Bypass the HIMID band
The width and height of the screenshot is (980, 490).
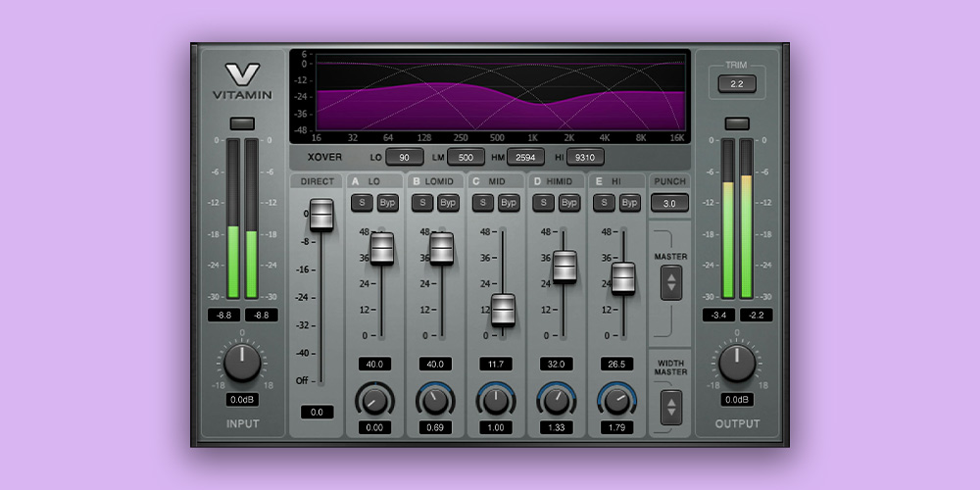[x=569, y=203]
